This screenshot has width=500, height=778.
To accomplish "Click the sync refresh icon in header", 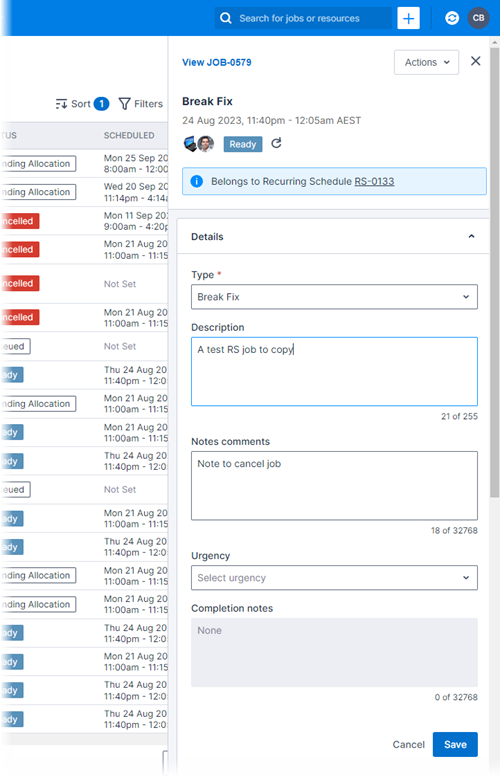I will [x=452, y=18].
